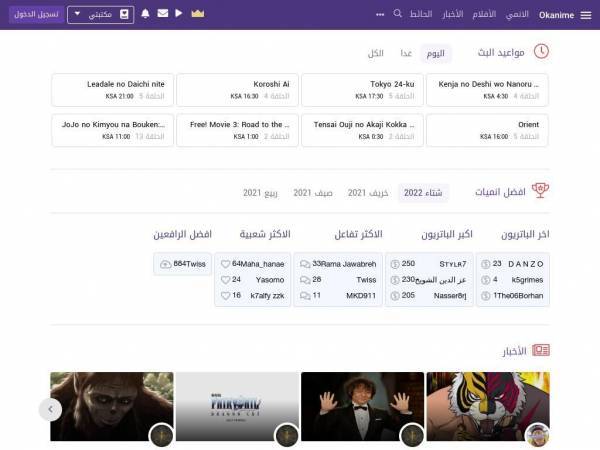The image size is (600, 450).
Task: Select the صيف 2021 season tab
Action: click(313, 193)
